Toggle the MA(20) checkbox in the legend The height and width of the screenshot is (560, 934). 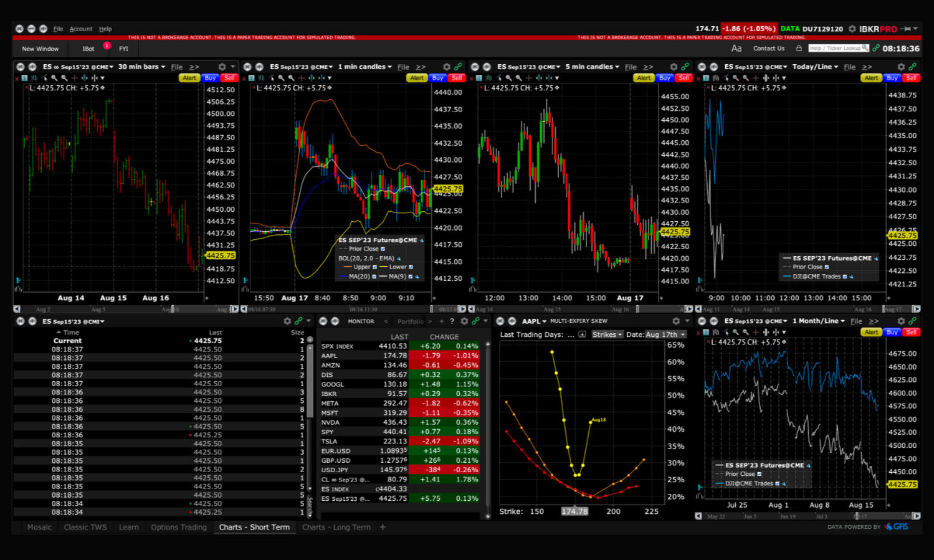[374, 277]
